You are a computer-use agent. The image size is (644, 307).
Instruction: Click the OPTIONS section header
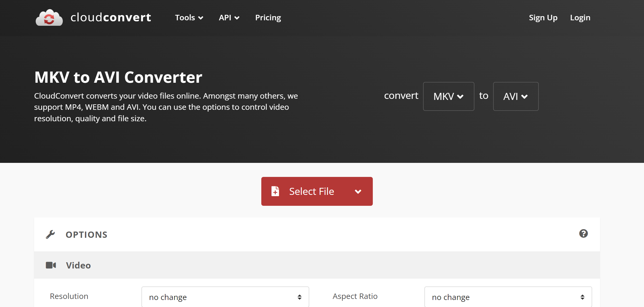click(86, 234)
